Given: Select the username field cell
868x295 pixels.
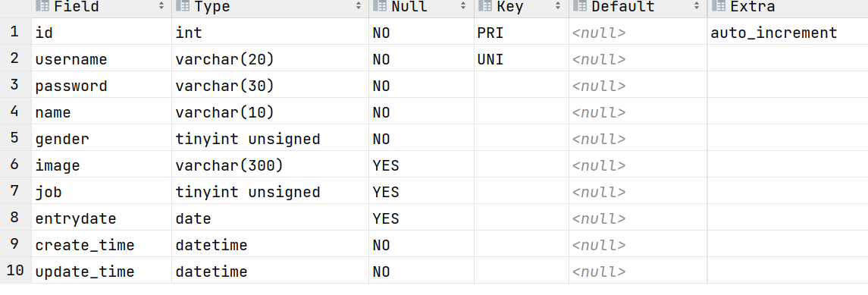Looking at the screenshot, I should point(102,59).
